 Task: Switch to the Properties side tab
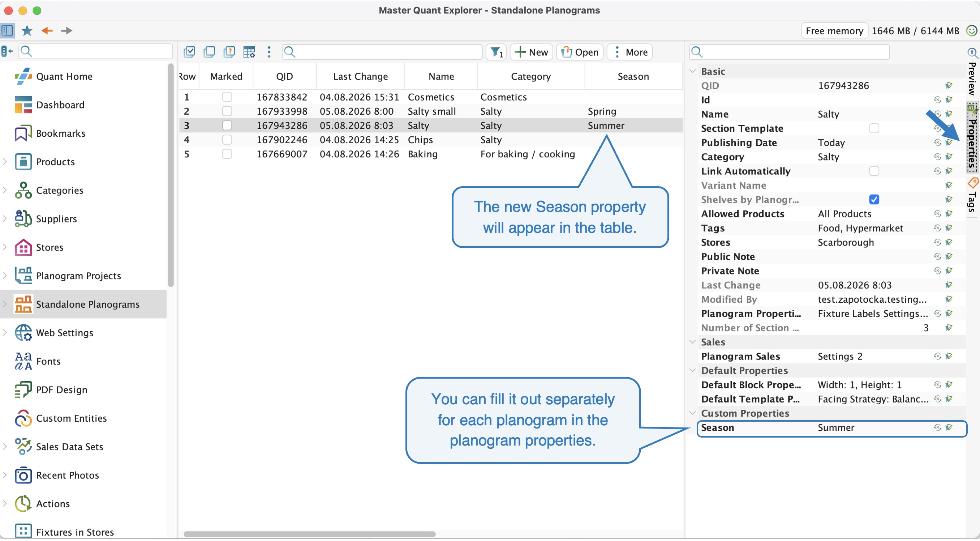pos(972,137)
